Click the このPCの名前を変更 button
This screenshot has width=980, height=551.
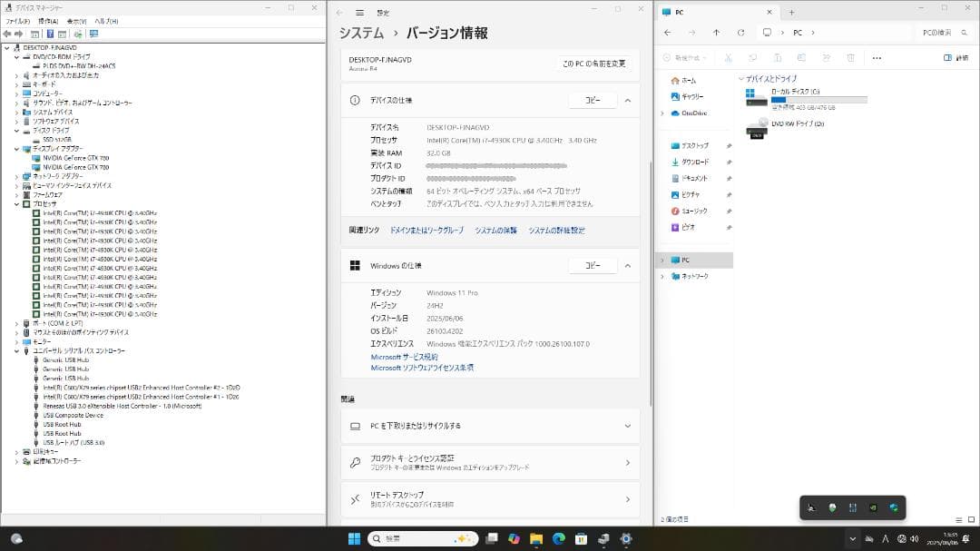point(593,64)
